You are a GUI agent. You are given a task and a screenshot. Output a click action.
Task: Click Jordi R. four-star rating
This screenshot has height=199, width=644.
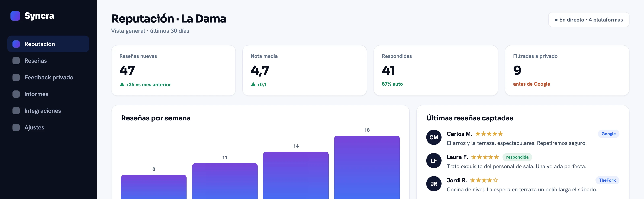(484, 180)
